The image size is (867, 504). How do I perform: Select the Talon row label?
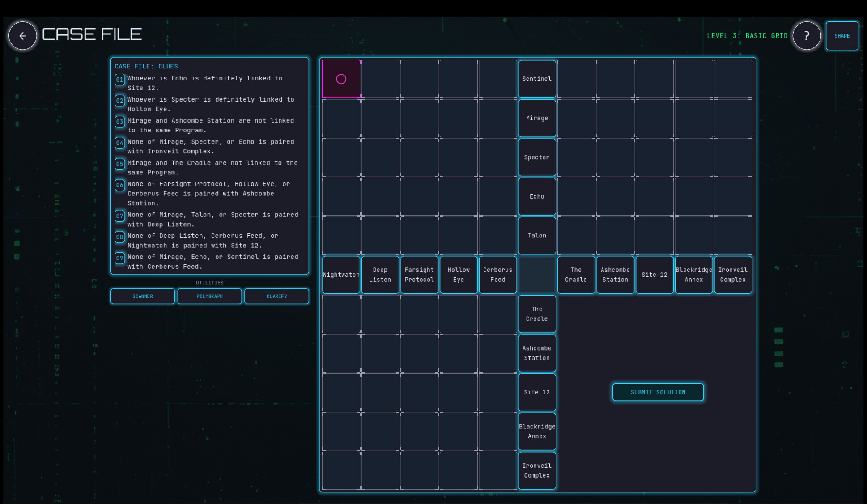(x=537, y=236)
